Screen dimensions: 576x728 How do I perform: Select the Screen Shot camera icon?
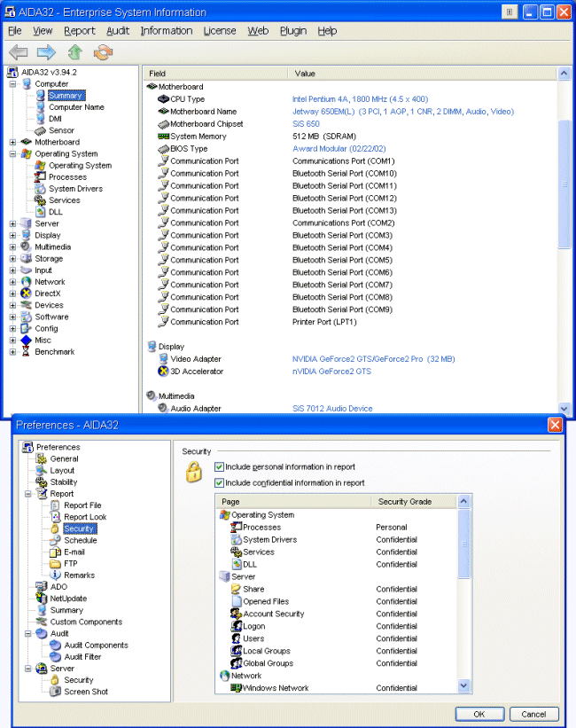pyautogui.click(x=55, y=692)
